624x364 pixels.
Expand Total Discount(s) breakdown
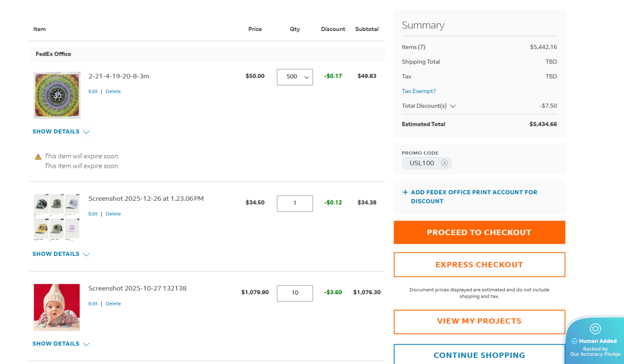click(453, 106)
